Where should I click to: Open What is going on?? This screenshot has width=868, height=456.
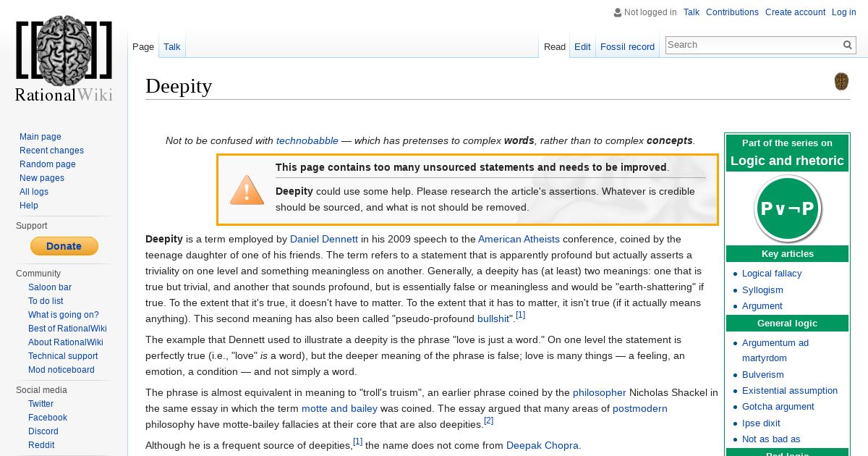pyautogui.click(x=64, y=315)
